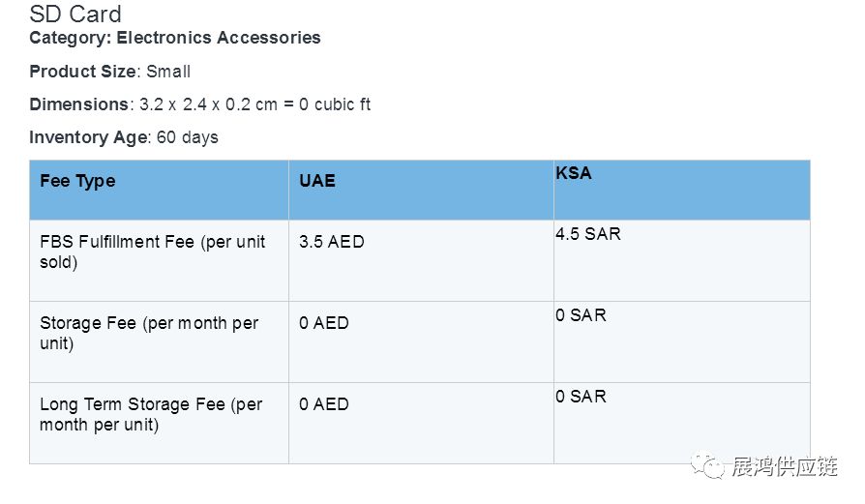Click the 4.5 SAR fulfillment fee cell
Screen dimensions: 865x504
(588, 234)
